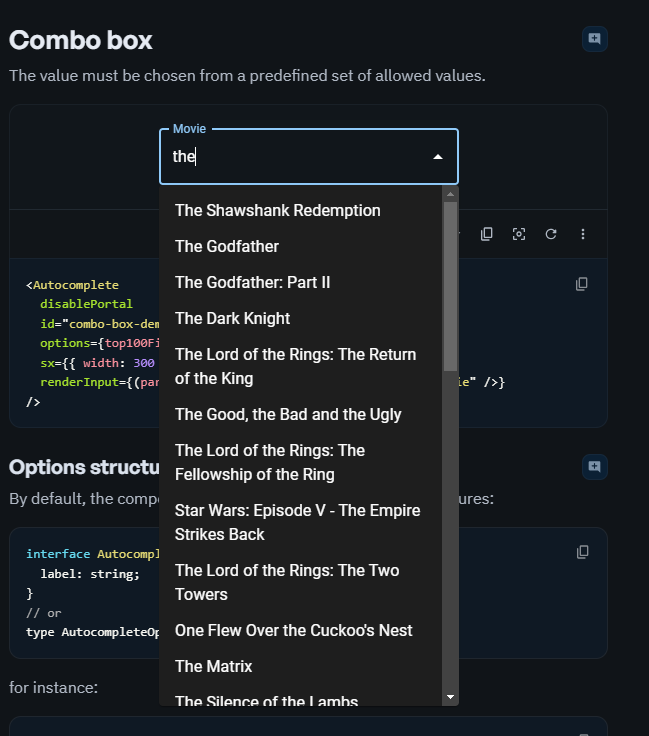Click the dropdown list scrollbar thumb
This screenshot has width=649, height=736.
tap(450, 285)
